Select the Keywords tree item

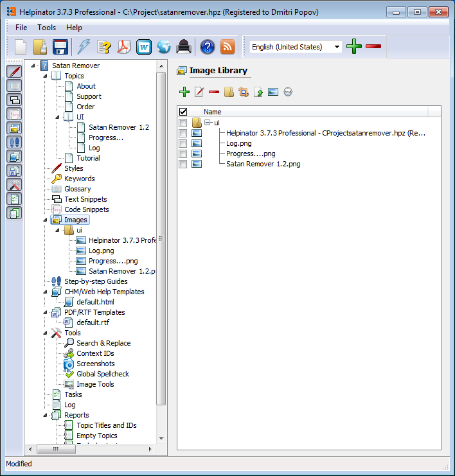point(80,179)
